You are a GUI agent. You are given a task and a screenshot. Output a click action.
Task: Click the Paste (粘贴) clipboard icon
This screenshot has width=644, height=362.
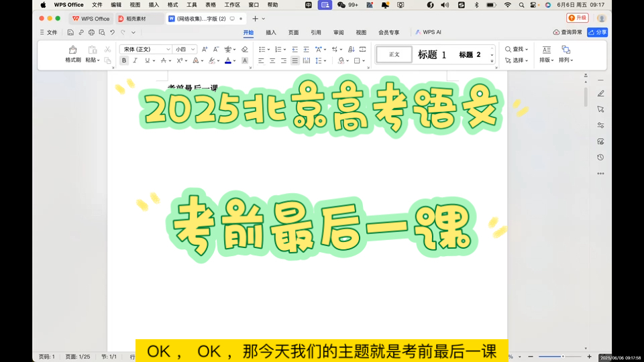pos(93,50)
